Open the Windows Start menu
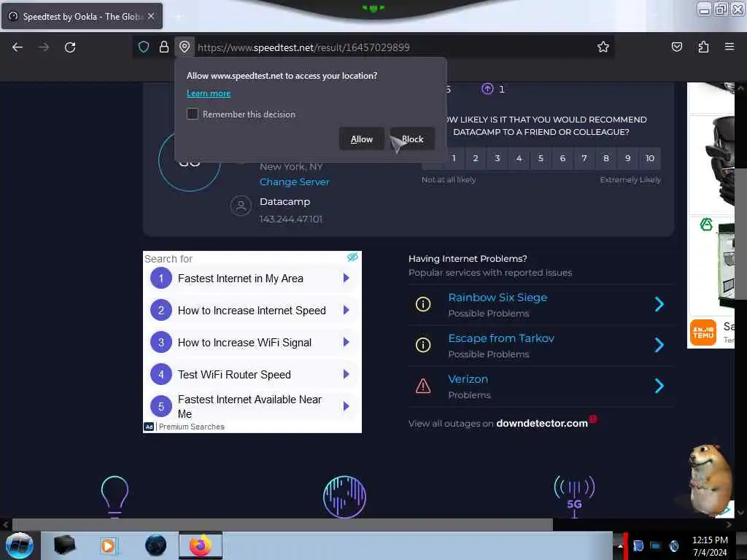The image size is (747, 560). click(20, 545)
